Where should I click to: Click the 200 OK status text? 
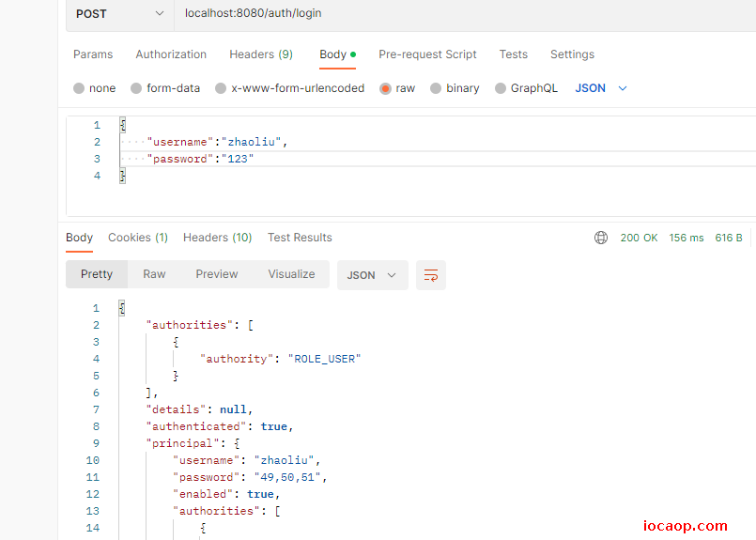click(639, 238)
